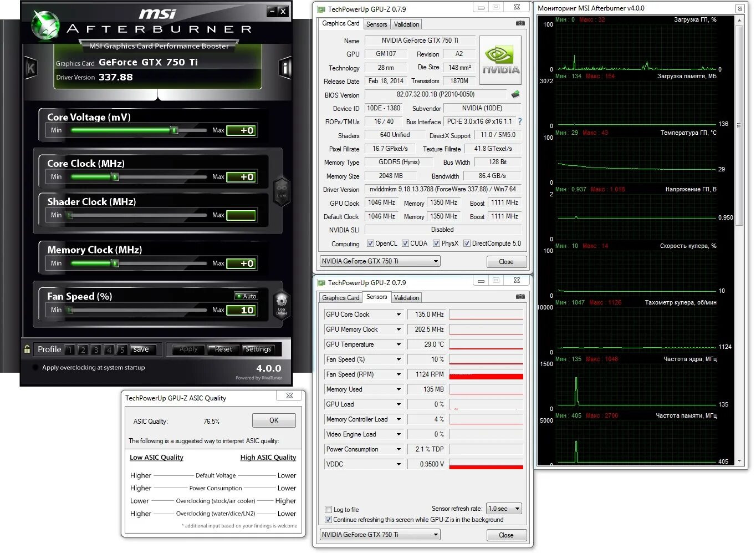Uncheck Continue refreshing in background option
The height and width of the screenshot is (553, 756).
(328, 520)
